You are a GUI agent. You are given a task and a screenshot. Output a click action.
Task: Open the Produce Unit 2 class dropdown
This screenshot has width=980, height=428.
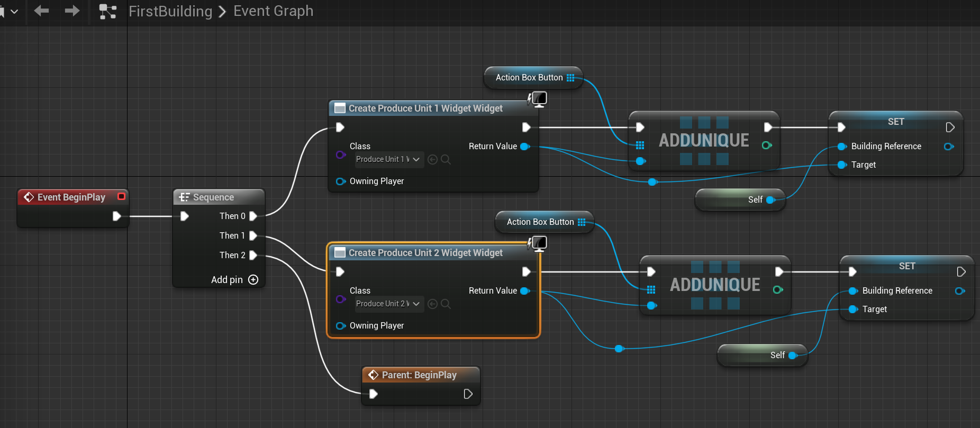point(388,304)
